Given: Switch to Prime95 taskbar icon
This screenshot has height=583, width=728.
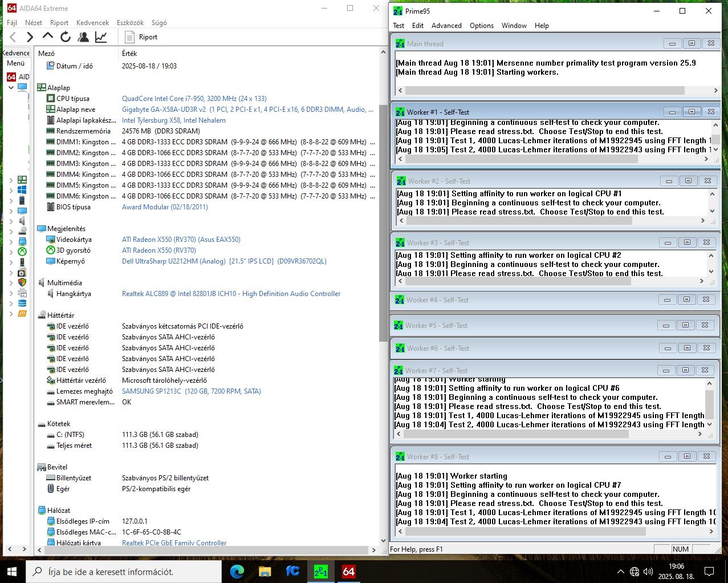Looking at the screenshot, I should click(x=321, y=572).
